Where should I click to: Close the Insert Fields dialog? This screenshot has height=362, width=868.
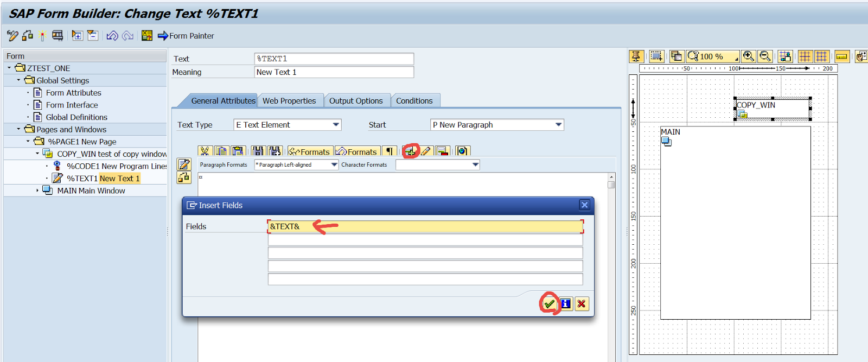[x=584, y=205]
